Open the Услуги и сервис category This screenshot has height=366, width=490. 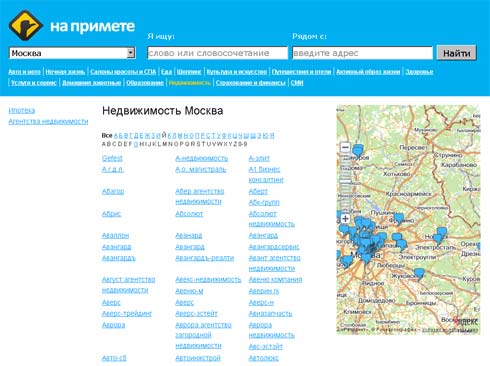34,83
